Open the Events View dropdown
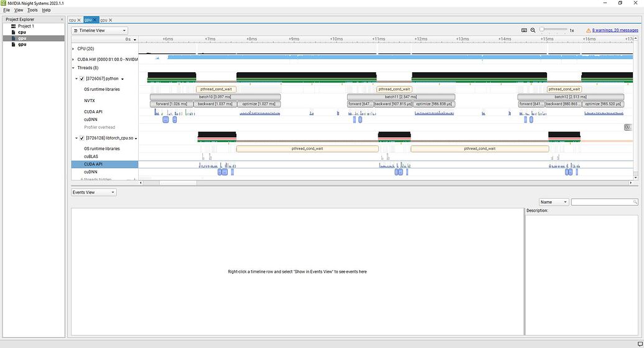 pyautogui.click(x=93, y=192)
